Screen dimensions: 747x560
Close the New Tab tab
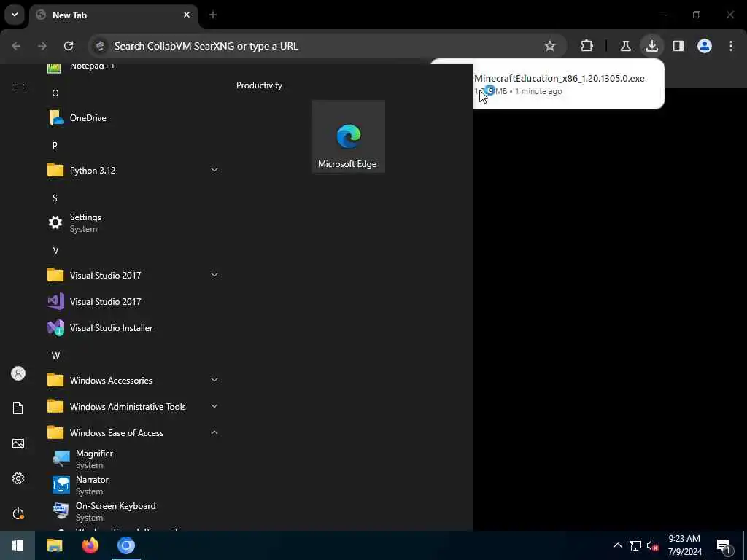(x=187, y=15)
